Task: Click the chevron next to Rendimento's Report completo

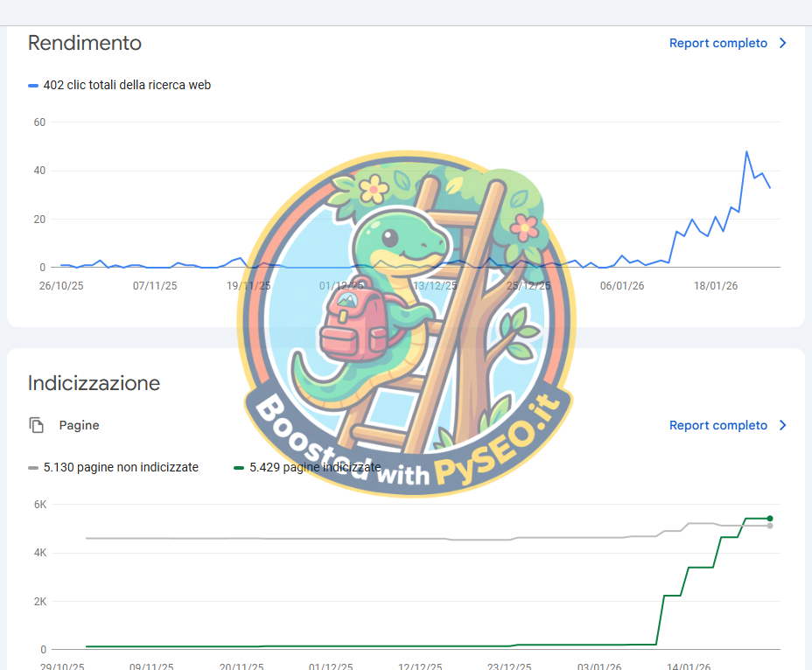Action: (782, 43)
